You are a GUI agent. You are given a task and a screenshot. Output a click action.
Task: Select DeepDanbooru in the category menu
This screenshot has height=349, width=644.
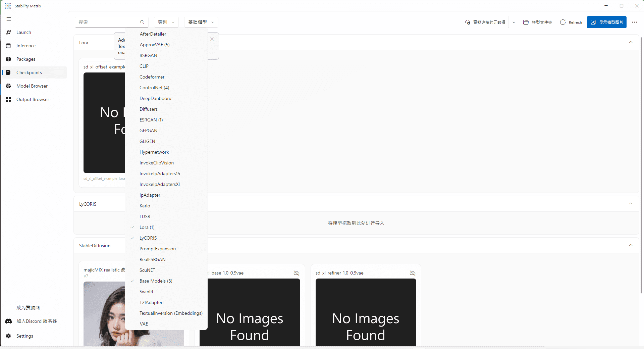coord(166,98)
